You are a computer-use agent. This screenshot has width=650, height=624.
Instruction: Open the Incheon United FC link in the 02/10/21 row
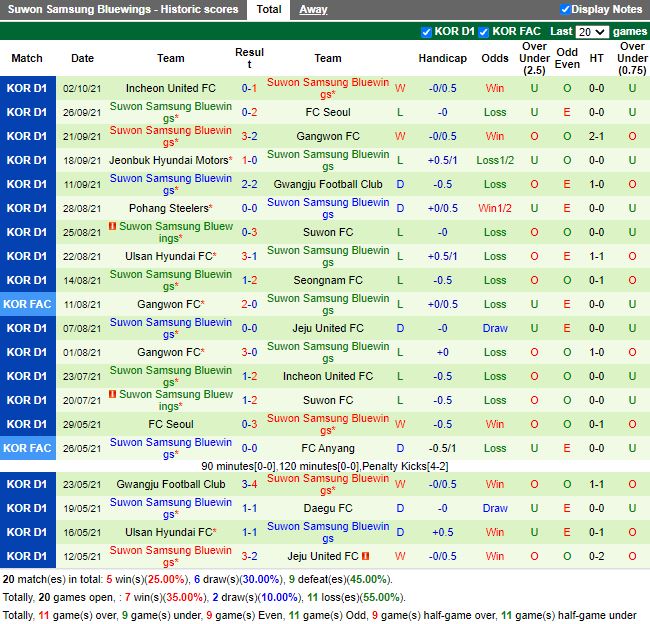(x=170, y=88)
